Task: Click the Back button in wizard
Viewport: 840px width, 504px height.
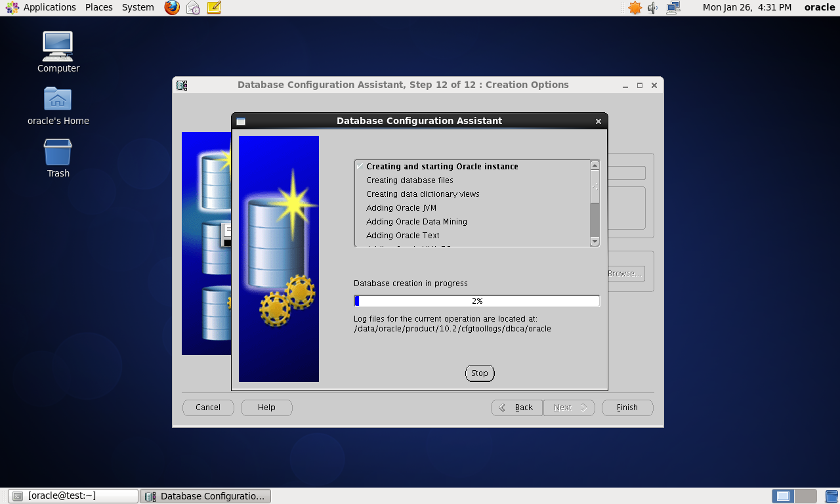Action: [516, 408]
